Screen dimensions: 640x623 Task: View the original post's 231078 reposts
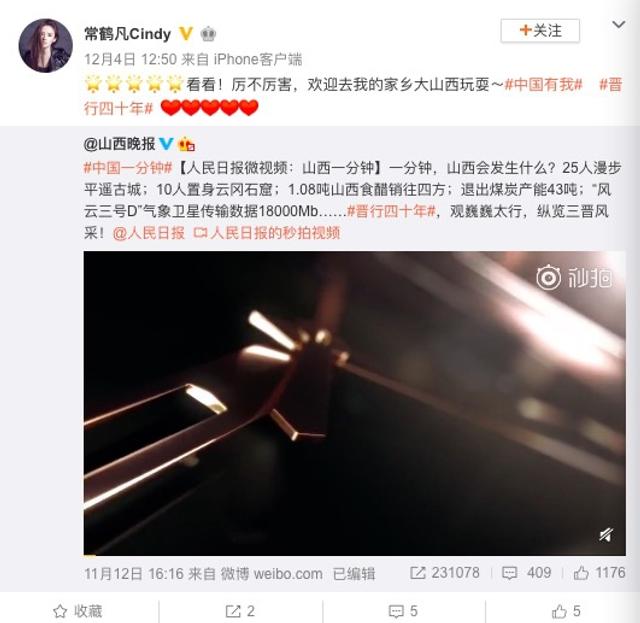[445, 573]
